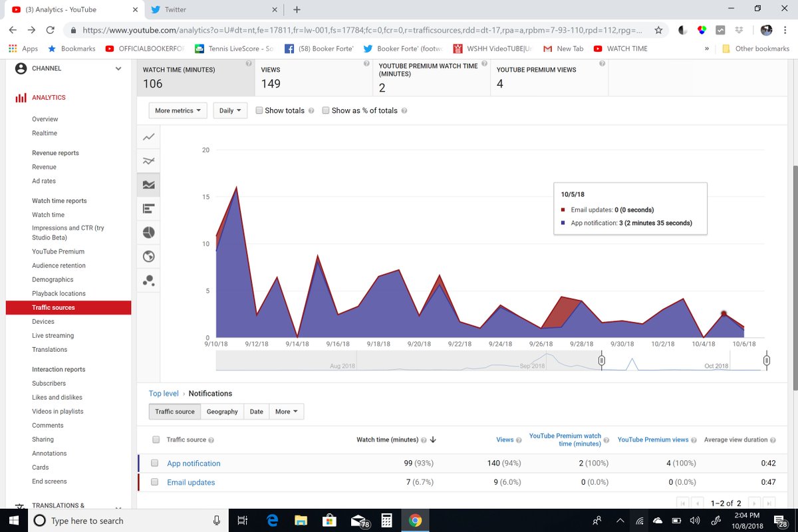Select the Watch Time (Minutes) metric tile
798x532 pixels.
196,78
